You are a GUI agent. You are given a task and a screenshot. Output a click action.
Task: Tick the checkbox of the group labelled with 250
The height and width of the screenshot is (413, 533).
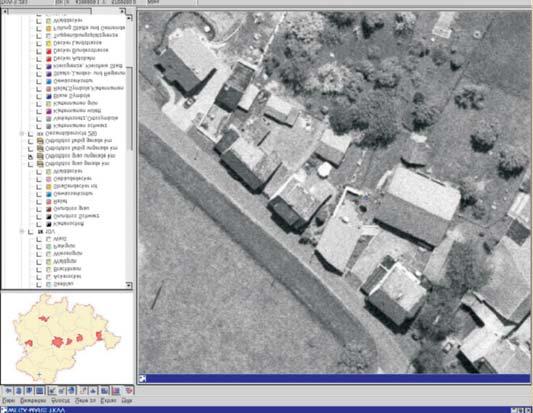pyautogui.click(x=31, y=134)
